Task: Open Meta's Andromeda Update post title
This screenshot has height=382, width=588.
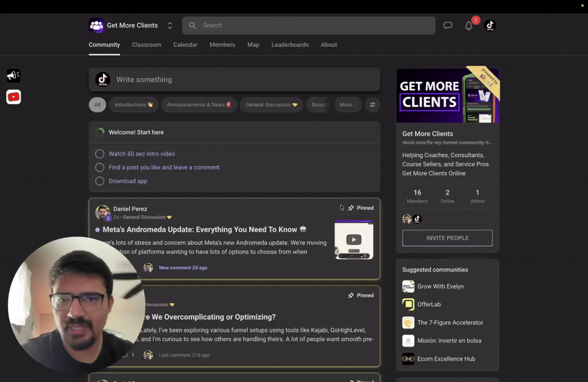Action: (200, 229)
